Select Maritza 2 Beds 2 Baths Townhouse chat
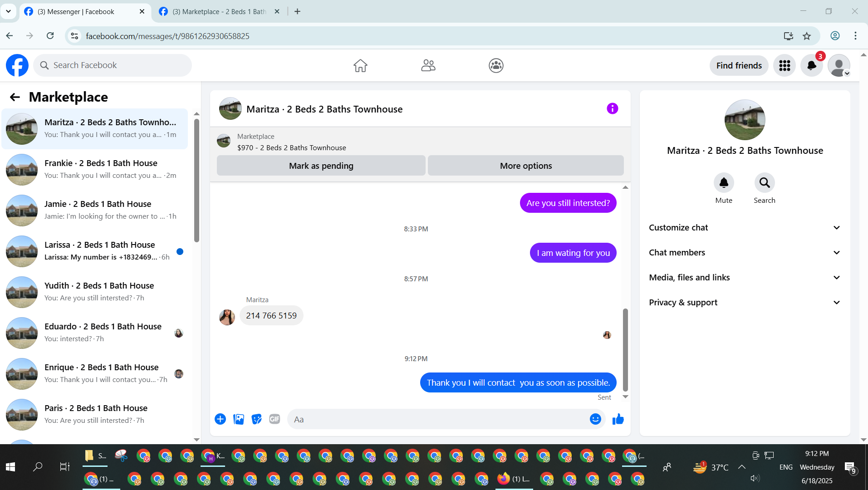 click(94, 129)
